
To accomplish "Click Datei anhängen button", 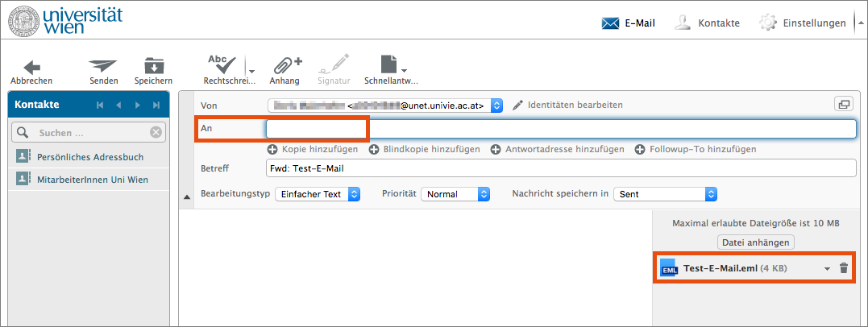I will tap(755, 242).
